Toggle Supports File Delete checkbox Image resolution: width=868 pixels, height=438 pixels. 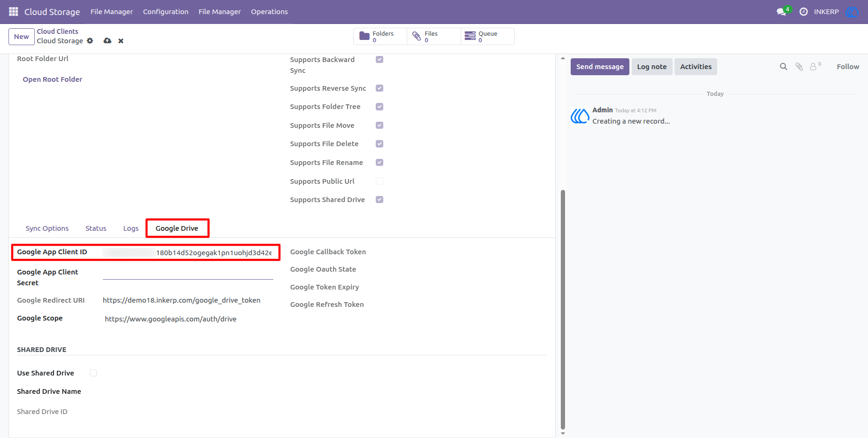tap(380, 144)
